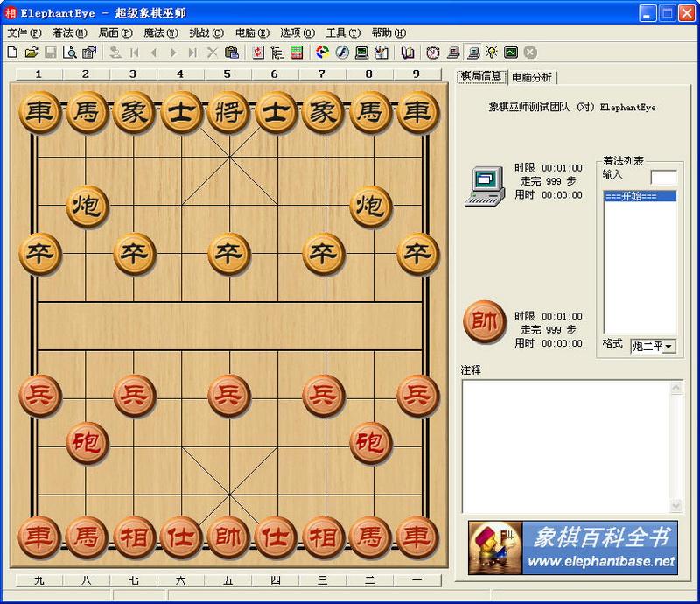
Task: Click the red flip board icon
Action: (x=258, y=53)
